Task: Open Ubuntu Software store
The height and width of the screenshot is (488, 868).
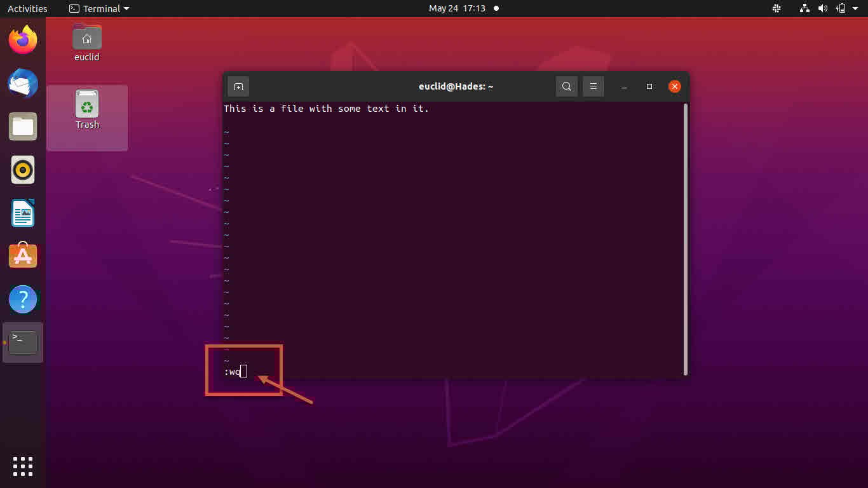Action: (x=23, y=256)
